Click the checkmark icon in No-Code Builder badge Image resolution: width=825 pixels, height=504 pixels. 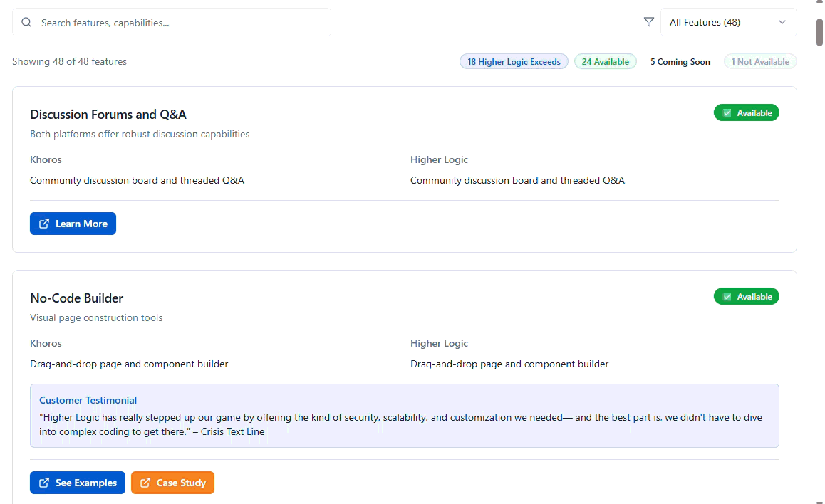tap(727, 297)
